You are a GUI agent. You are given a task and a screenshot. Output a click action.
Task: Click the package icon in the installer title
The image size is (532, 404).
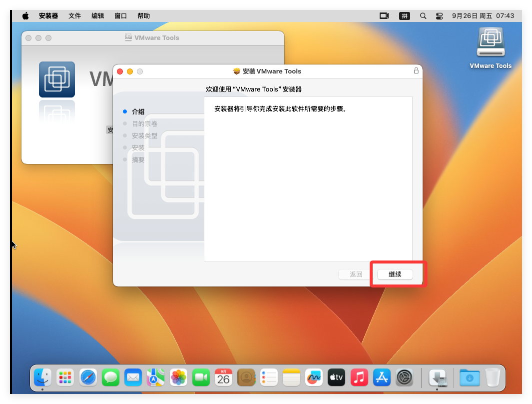point(236,71)
